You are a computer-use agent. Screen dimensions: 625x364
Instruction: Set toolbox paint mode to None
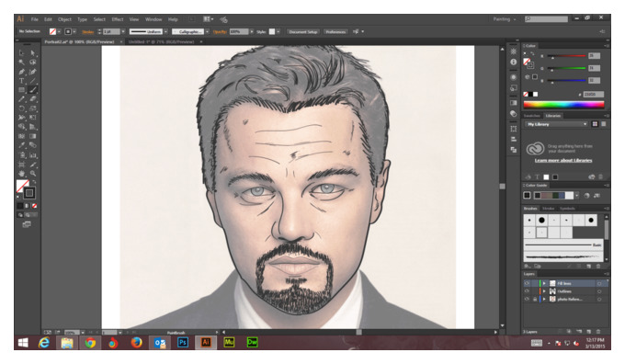point(35,206)
